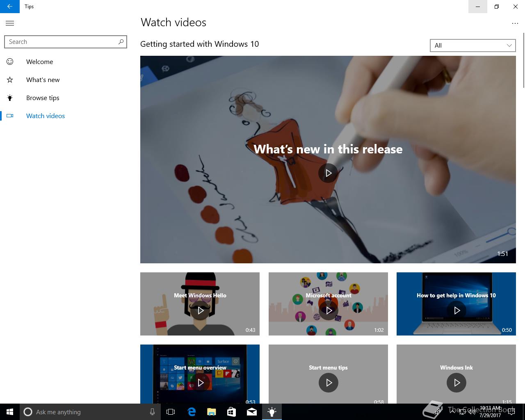Play How to get help in Windows 10
525x420 pixels.
[457, 310]
